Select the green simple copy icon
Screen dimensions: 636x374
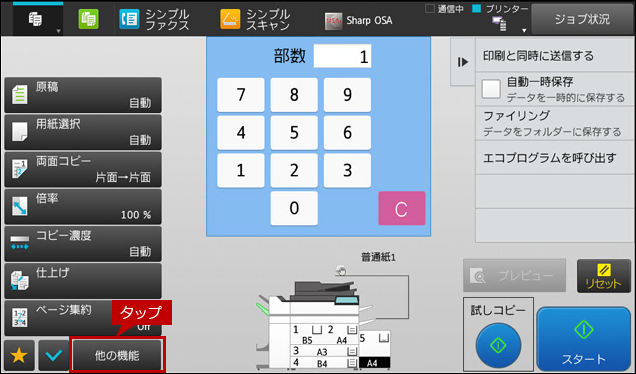click(88, 19)
